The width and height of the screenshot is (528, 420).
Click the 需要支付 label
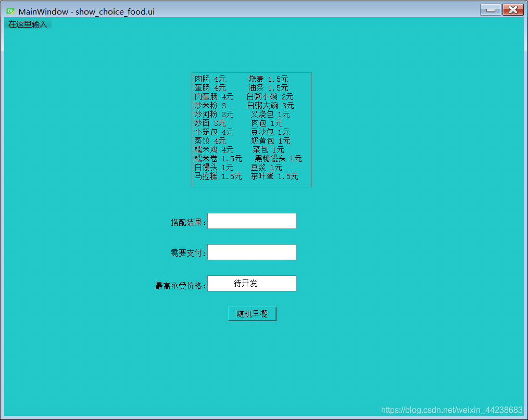coord(190,252)
